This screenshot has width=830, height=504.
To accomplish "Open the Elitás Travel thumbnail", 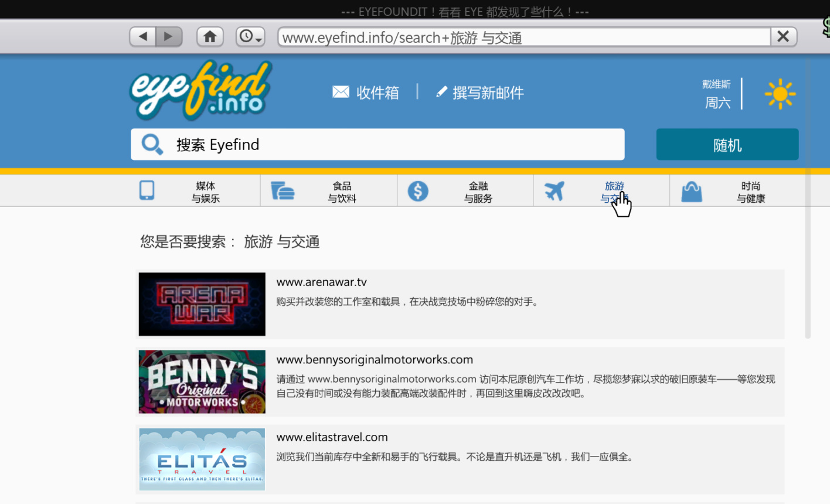I will tap(202, 459).
